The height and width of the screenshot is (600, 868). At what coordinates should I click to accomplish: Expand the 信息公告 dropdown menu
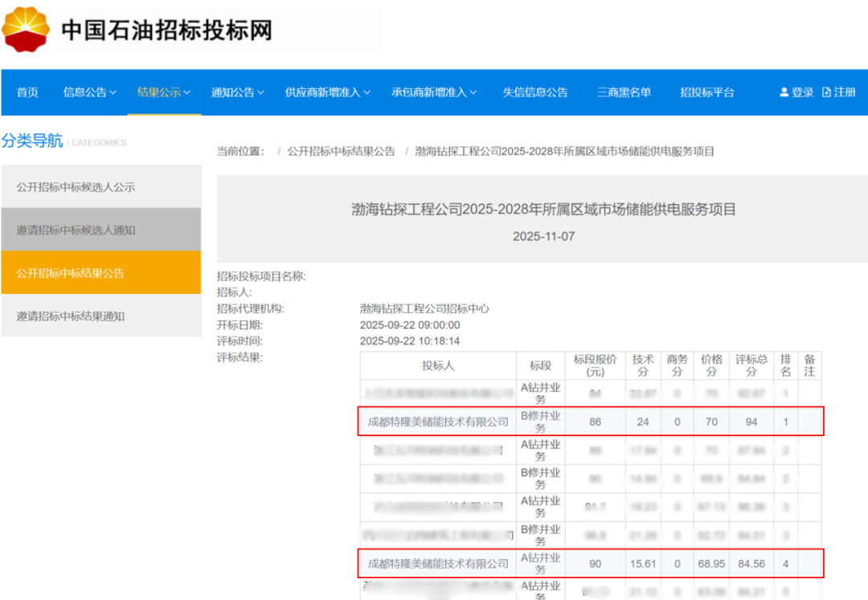pyautogui.click(x=90, y=92)
